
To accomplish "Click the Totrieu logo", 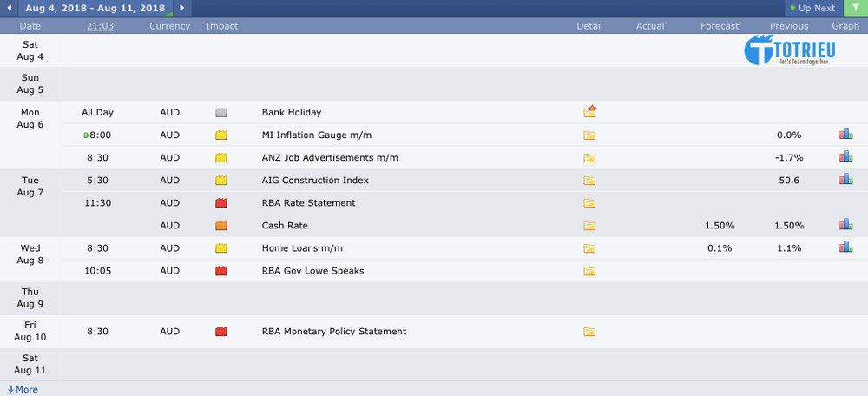I will coord(789,49).
